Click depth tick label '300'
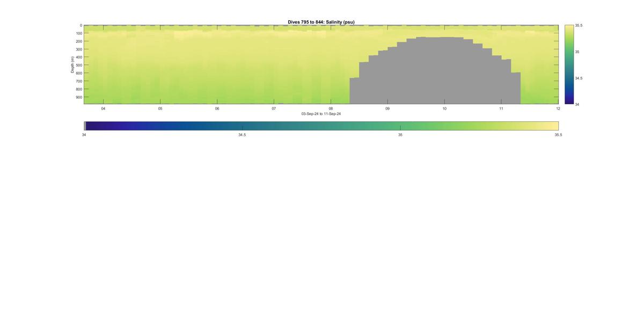 [x=79, y=49]
